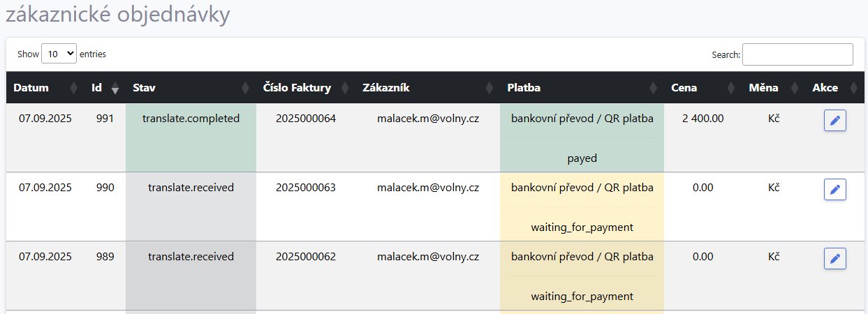
Task: Click invoice number 2025000062
Action: (306, 257)
